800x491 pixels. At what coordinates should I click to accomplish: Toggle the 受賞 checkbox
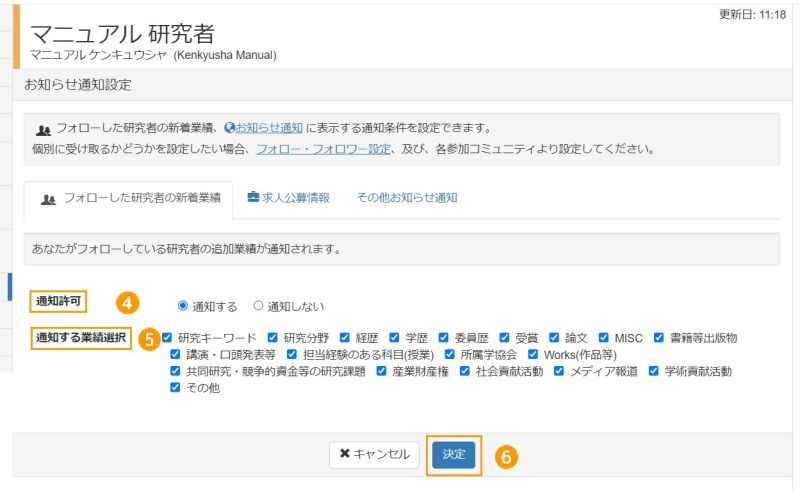click(504, 337)
